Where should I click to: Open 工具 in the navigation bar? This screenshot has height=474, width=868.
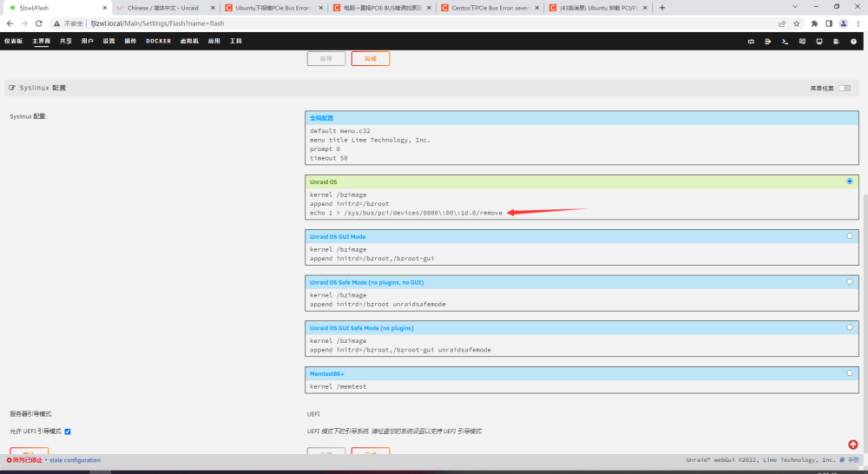(236, 41)
